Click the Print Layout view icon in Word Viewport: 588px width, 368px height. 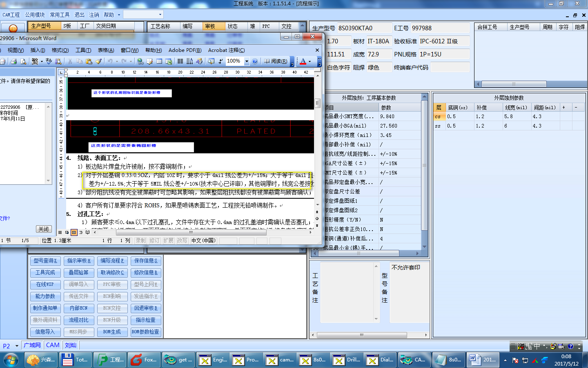coord(74,232)
